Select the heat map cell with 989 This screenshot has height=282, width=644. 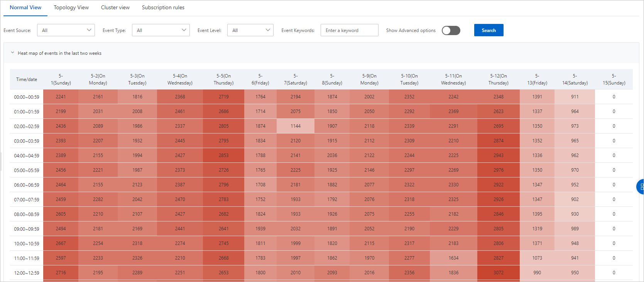click(x=575, y=229)
